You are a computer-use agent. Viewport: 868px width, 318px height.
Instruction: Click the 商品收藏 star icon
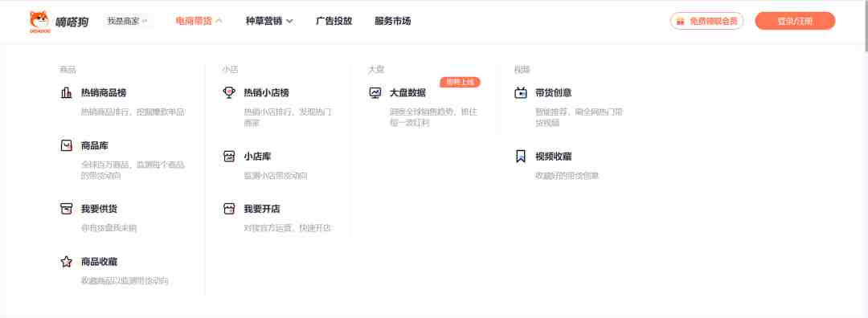coord(67,262)
